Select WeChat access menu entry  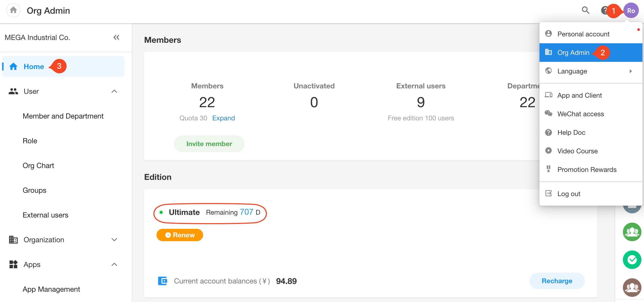[580, 114]
